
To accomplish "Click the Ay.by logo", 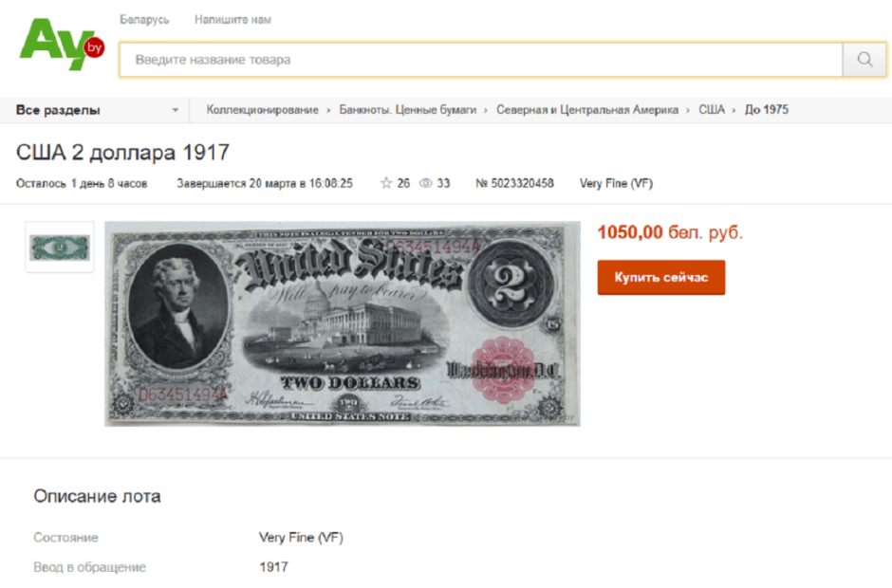I will tap(62, 44).
